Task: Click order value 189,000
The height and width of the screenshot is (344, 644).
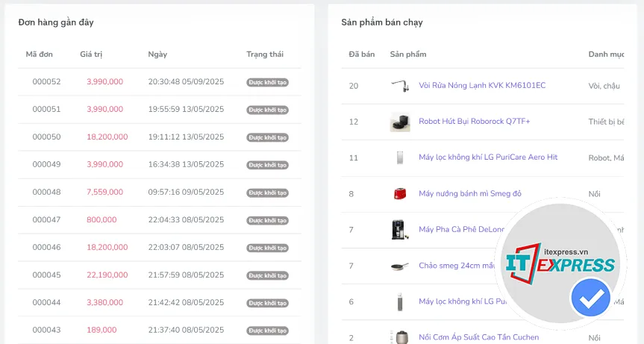Action: point(101,330)
